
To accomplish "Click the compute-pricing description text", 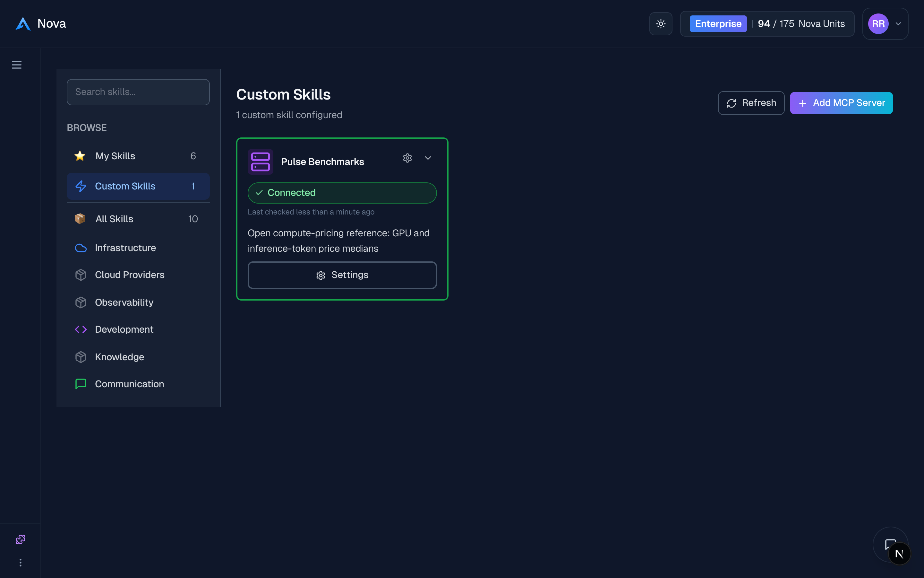I will pos(339,241).
